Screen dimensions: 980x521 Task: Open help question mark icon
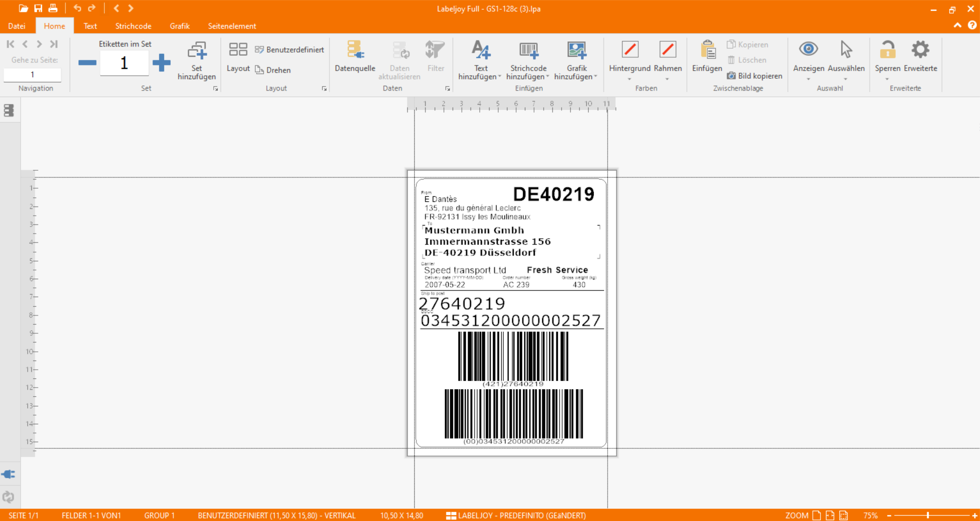click(x=972, y=26)
